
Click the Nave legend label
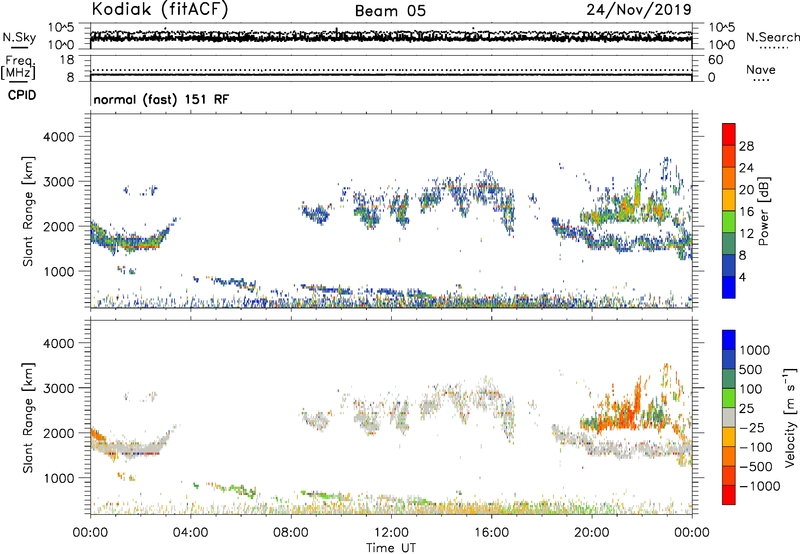[761, 69]
